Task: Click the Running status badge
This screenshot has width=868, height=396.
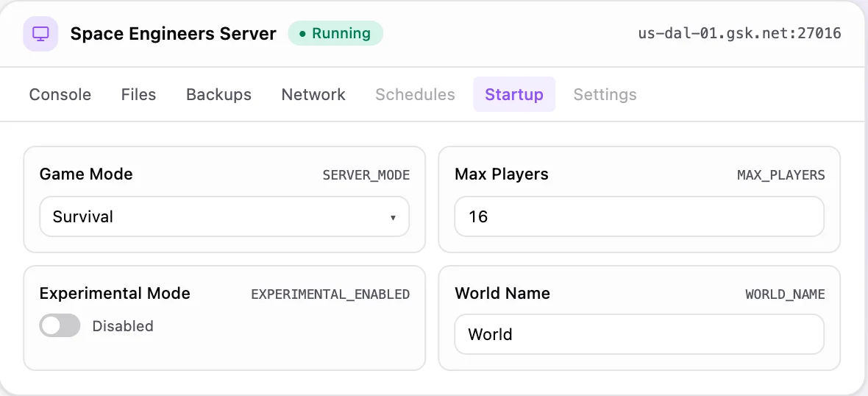Action: (x=335, y=33)
